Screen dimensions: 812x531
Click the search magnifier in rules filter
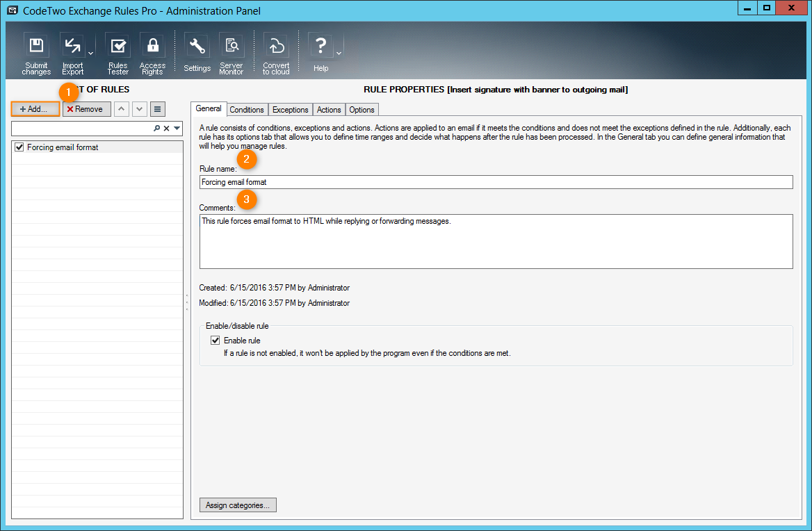[x=156, y=129]
